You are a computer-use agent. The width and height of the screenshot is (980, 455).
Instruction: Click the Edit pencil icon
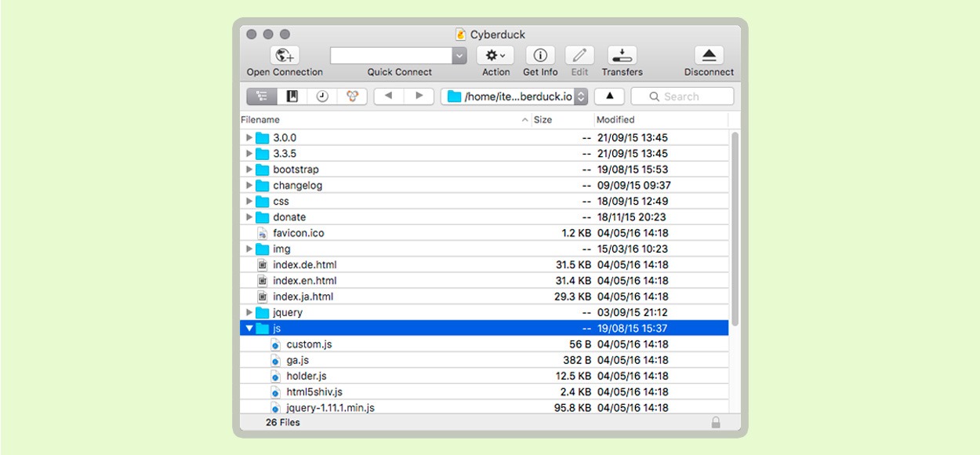(579, 56)
